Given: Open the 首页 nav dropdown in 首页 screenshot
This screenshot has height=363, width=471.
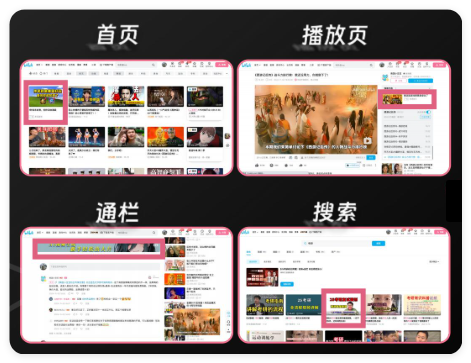Looking at the screenshot, I should coord(39,65).
